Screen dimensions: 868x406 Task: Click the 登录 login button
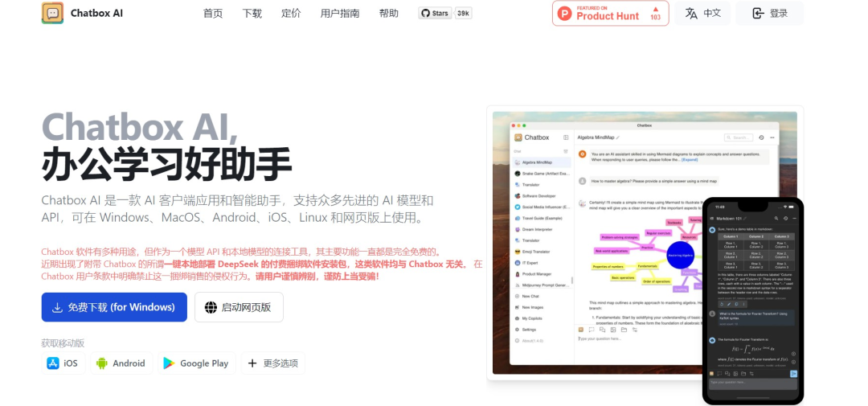click(769, 14)
